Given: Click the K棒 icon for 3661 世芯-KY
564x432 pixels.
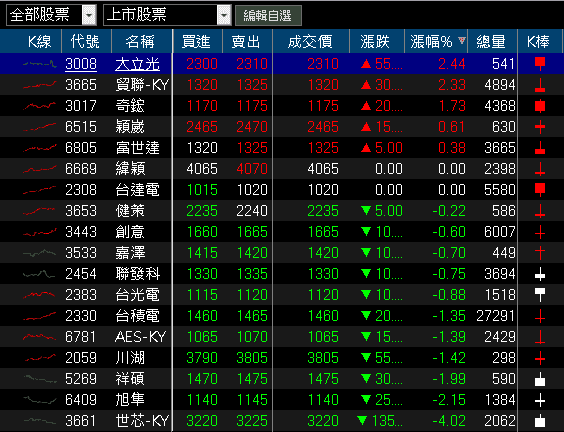Looking at the screenshot, I should click(540, 420).
